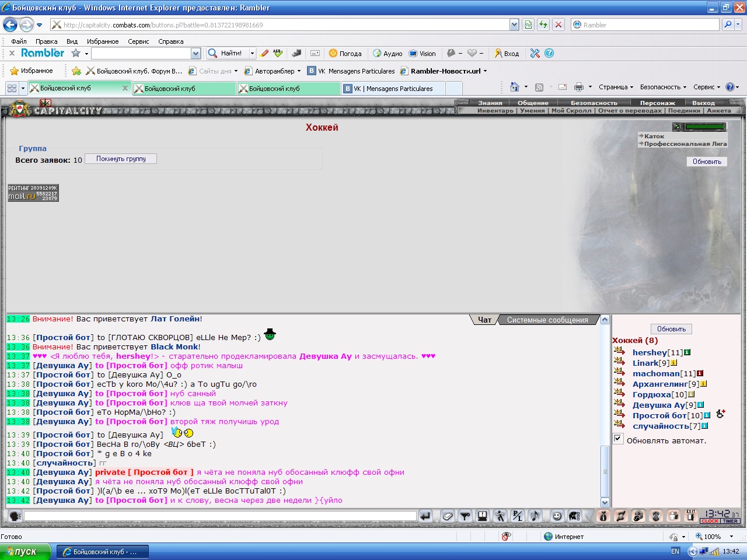Screen dimensions: 747x560
Task: Click the green energy progress bar top right
Action: coord(705,127)
